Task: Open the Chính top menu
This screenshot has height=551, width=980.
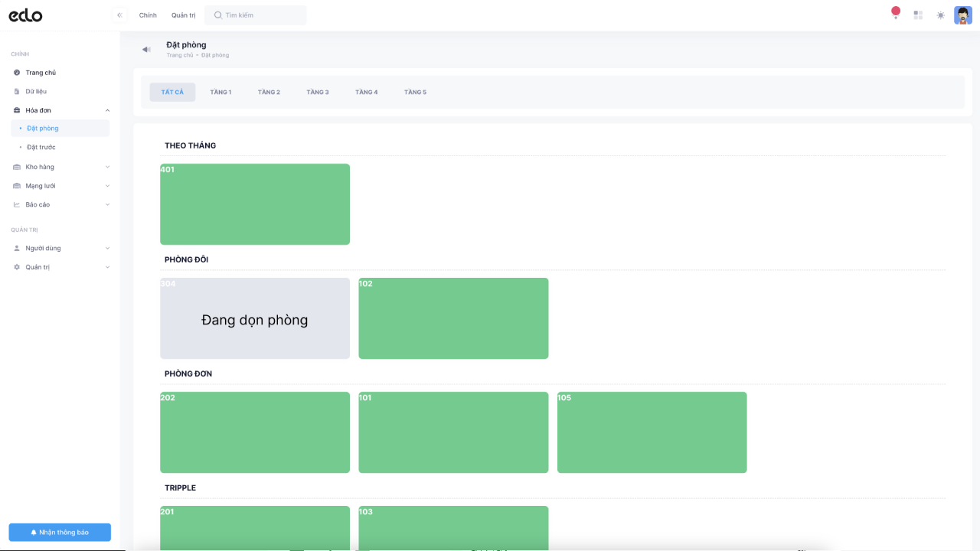Action: tap(148, 15)
